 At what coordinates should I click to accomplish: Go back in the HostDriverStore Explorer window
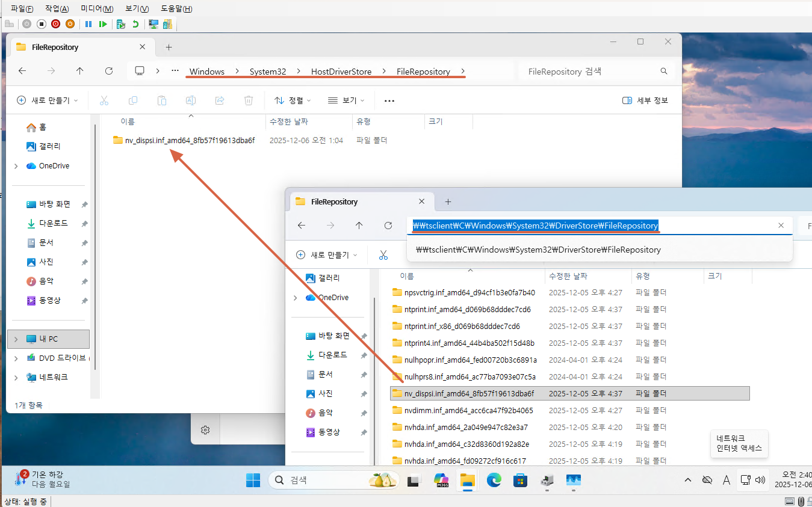(22, 71)
